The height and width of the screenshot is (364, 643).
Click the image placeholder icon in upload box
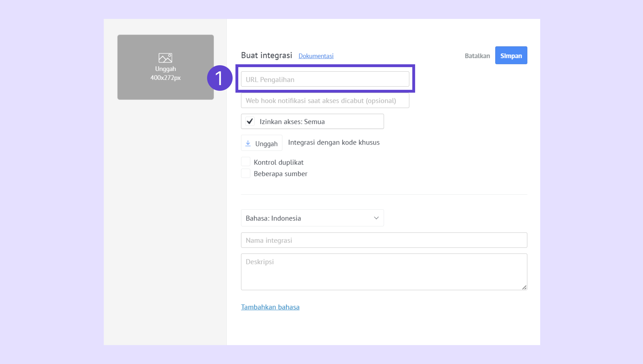(x=165, y=58)
